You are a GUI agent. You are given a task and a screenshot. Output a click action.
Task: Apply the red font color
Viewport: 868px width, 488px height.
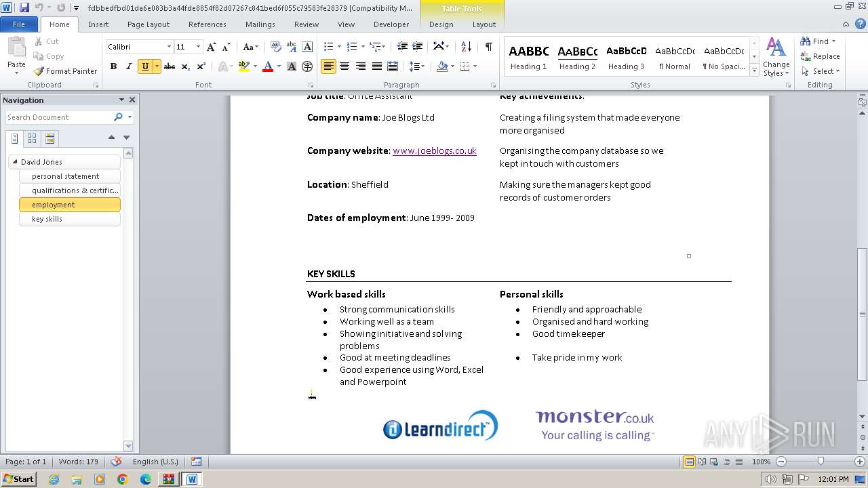click(268, 66)
